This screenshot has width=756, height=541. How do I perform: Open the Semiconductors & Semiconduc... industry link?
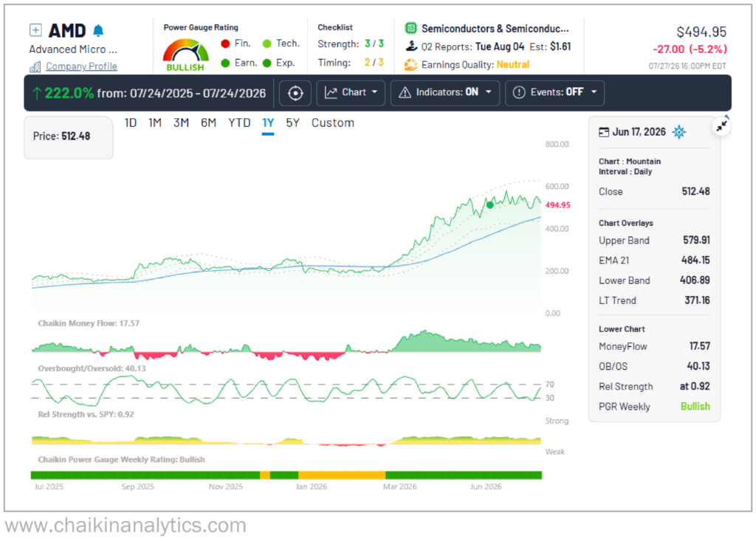[x=495, y=29]
